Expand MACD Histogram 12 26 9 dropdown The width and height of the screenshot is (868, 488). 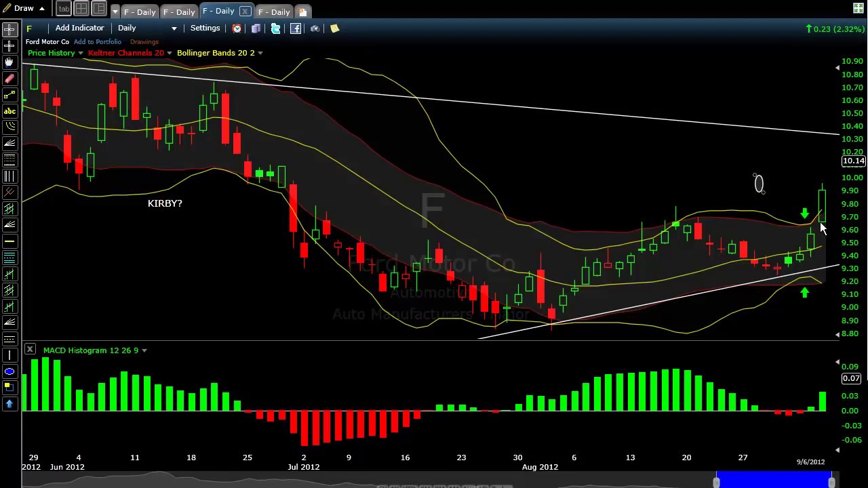pyautogui.click(x=144, y=350)
